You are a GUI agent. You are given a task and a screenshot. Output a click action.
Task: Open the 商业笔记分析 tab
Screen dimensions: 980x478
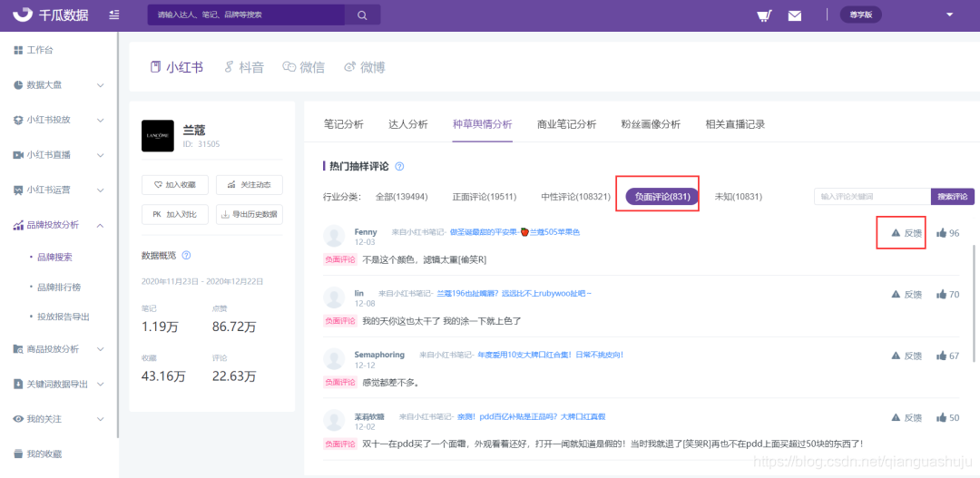567,123
